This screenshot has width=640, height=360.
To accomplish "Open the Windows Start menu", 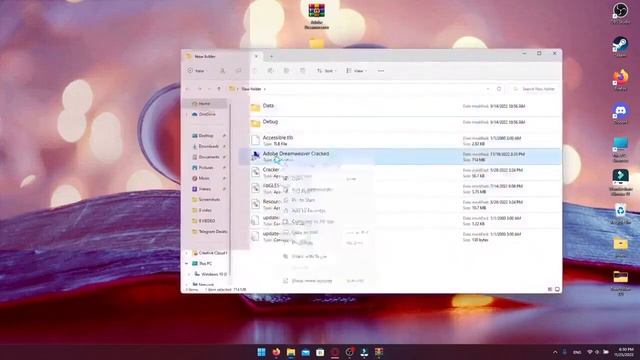I will pyautogui.click(x=261, y=352).
